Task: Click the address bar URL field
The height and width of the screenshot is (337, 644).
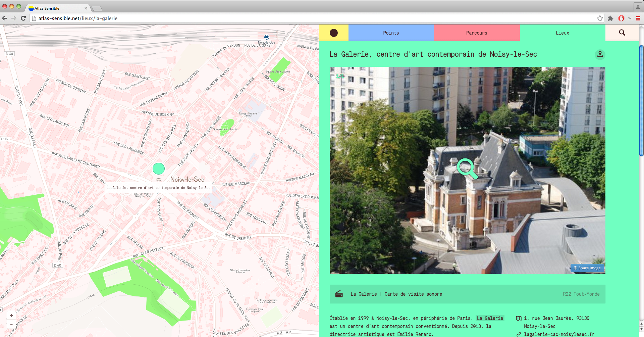Action: (x=315, y=18)
